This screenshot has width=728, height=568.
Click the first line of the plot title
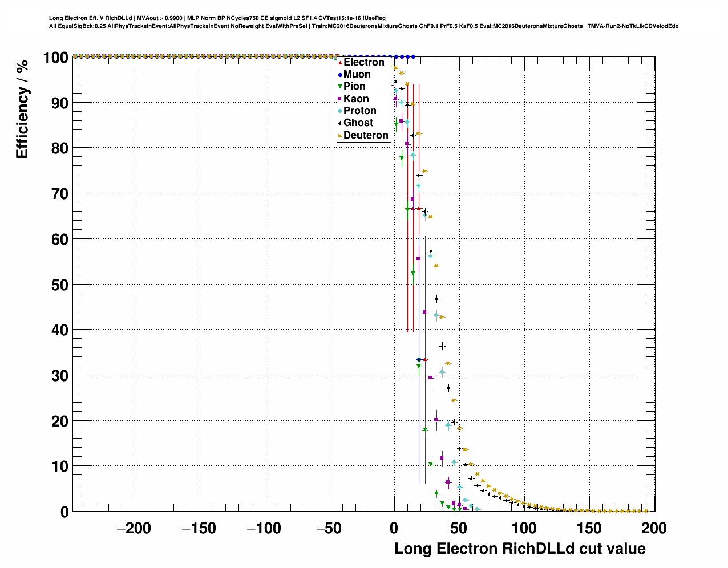217,18
